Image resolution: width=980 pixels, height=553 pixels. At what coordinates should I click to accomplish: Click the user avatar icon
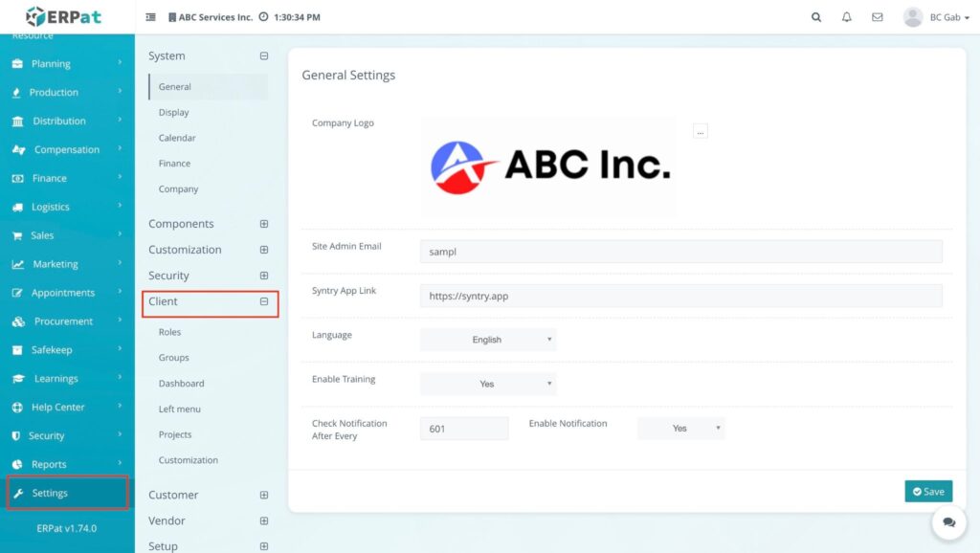(x=913, y=17)
